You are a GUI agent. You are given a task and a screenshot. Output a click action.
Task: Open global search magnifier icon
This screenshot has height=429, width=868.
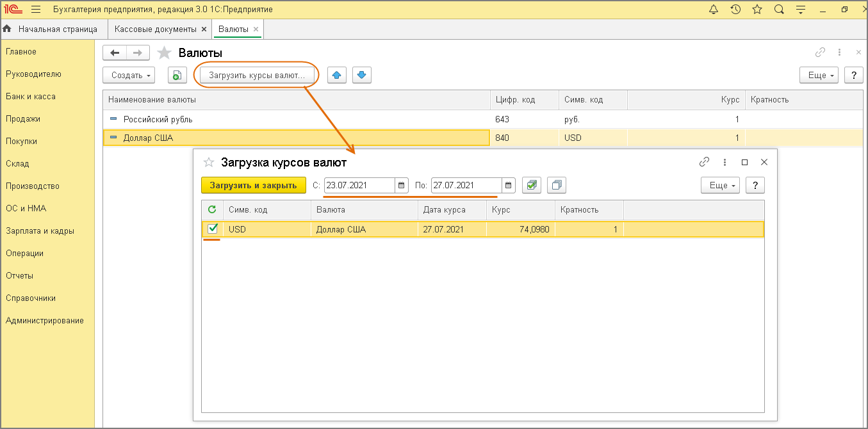[779, 10]
